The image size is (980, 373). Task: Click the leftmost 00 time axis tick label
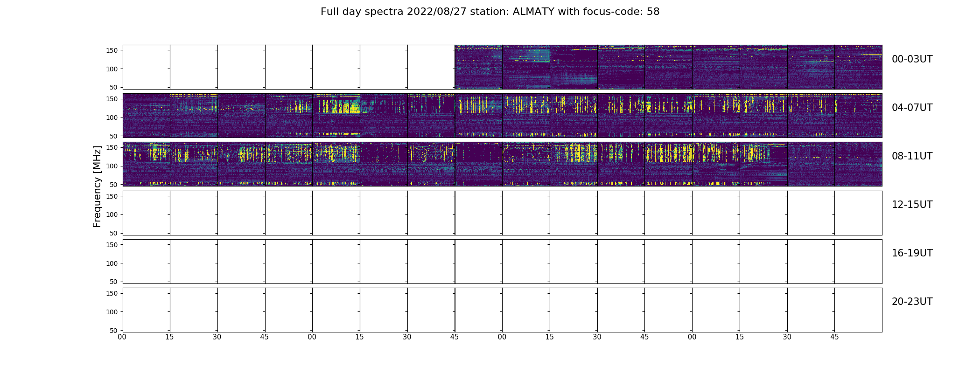pos(122,337)
